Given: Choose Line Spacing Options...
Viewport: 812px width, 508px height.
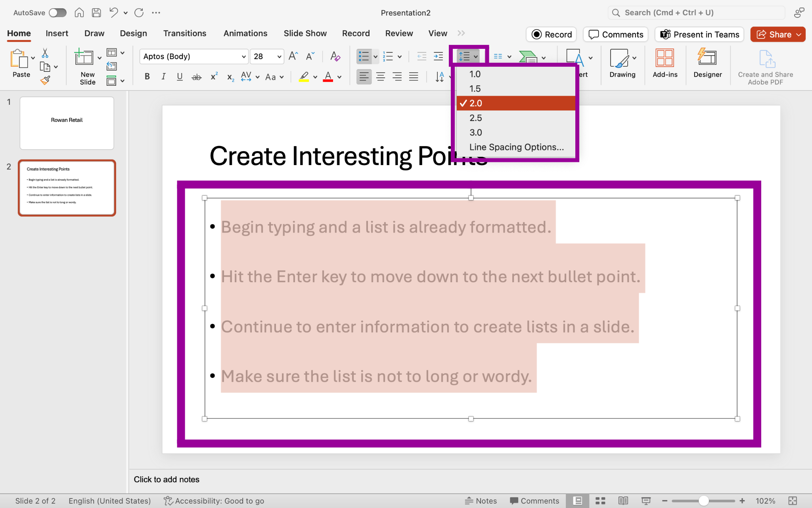Looking at the screenshot, I should [x=516, y=147].
